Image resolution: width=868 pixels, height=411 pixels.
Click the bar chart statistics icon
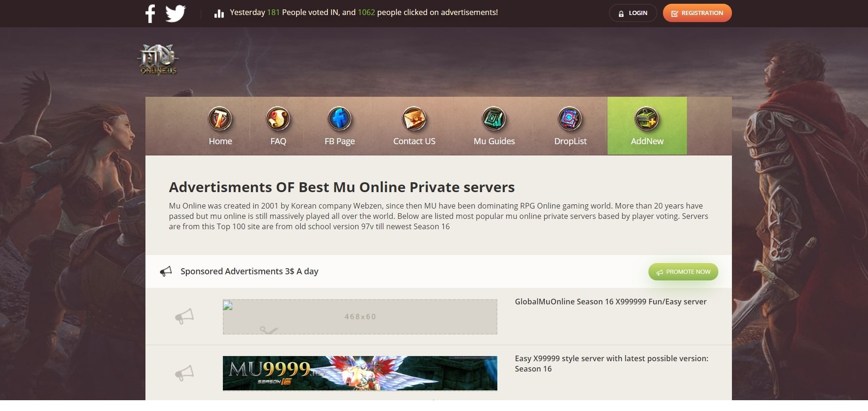click(x=219, y=14)
